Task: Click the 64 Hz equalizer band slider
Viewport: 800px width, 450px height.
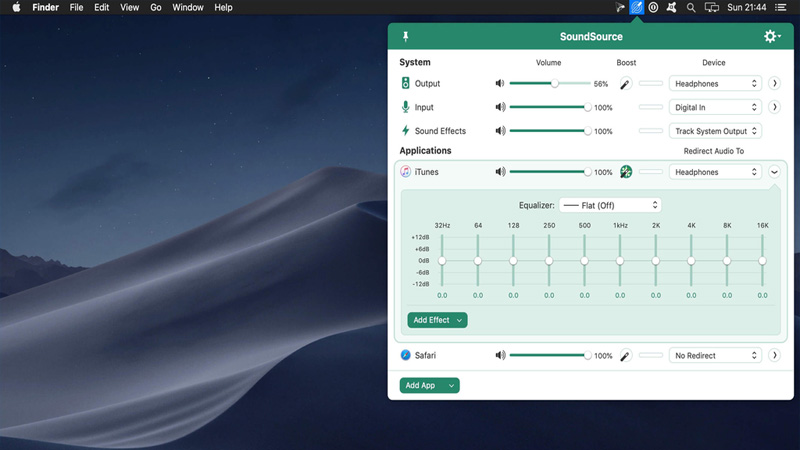Action: click(478, 261)
